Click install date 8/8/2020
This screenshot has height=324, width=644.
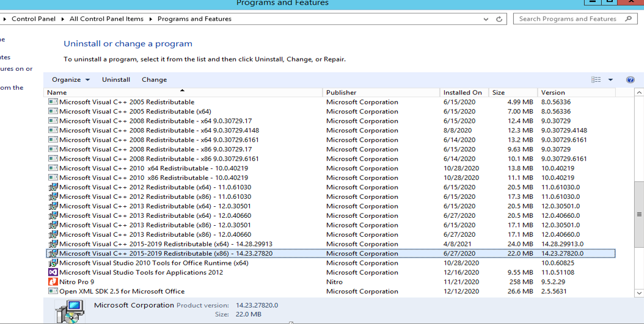click(458, 130)
